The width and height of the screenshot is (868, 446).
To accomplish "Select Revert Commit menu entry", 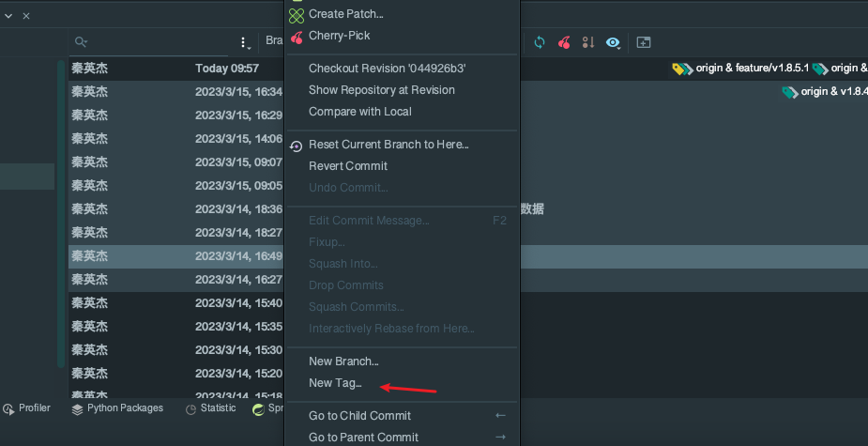I will click(x=347, y=166).
